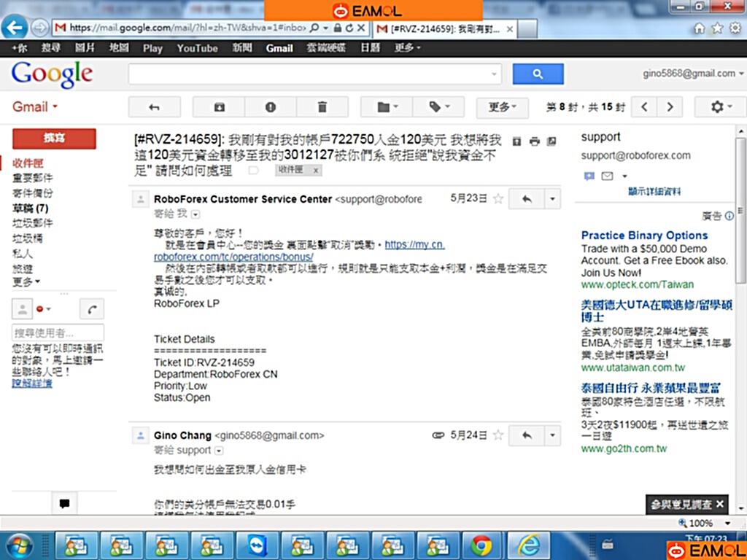Open conversation in new window icon
The image size is (747, 560).
coord(551,141)
